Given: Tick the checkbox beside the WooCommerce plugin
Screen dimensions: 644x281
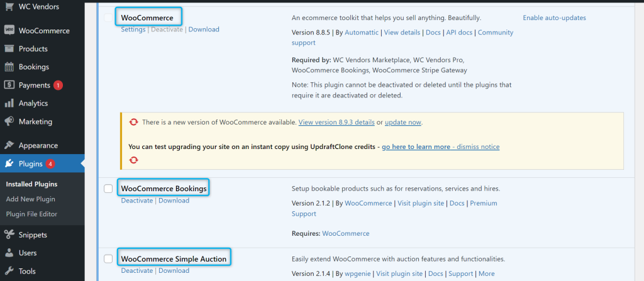Looking at the screenshot, I should (x=108, y=17).
